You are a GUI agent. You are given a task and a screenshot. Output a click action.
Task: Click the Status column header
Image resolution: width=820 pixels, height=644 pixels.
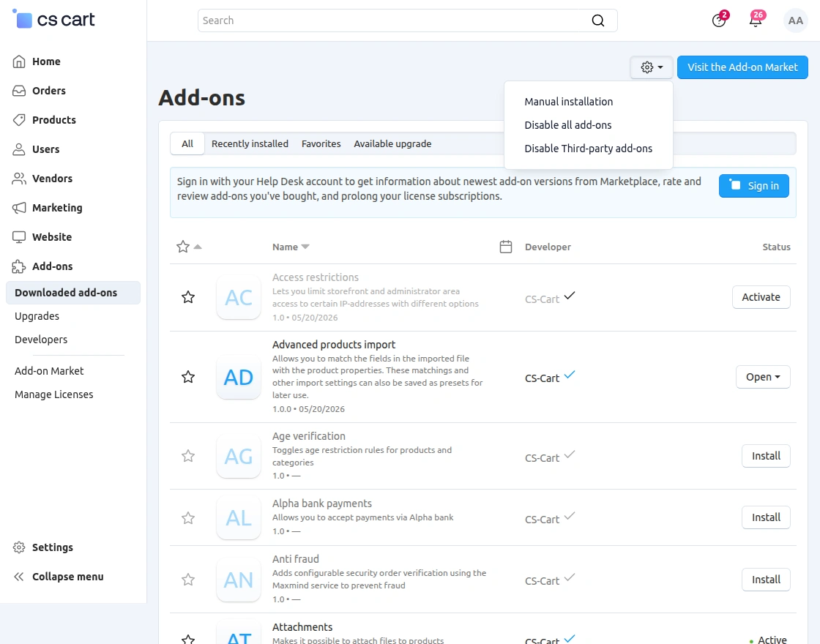coord(776,247)
